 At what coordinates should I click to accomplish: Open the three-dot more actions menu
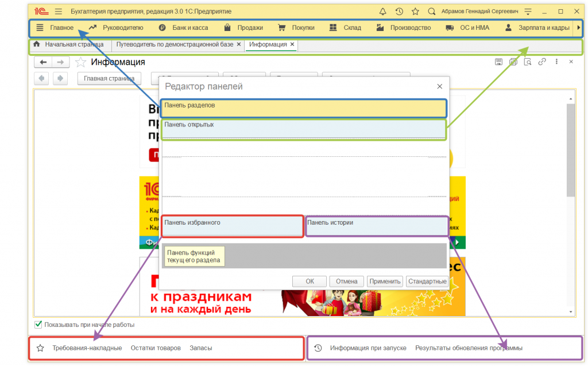tap(556, 62)
